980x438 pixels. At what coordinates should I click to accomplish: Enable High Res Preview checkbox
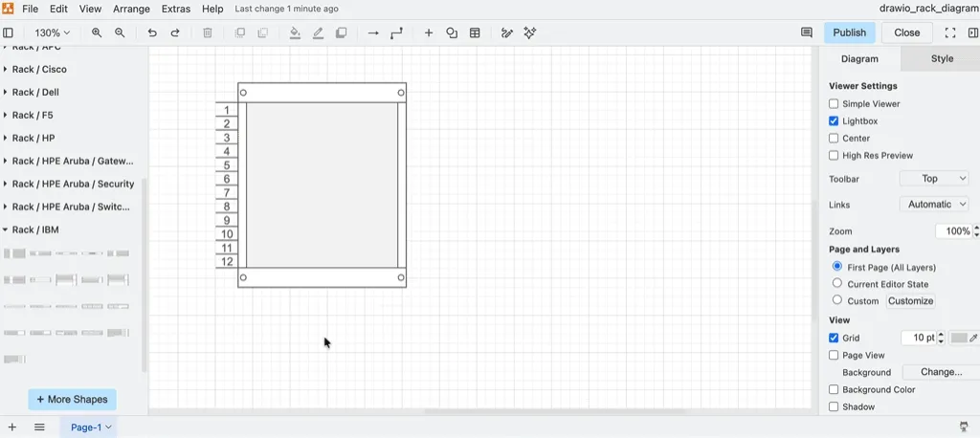click(x=834, y=156)
